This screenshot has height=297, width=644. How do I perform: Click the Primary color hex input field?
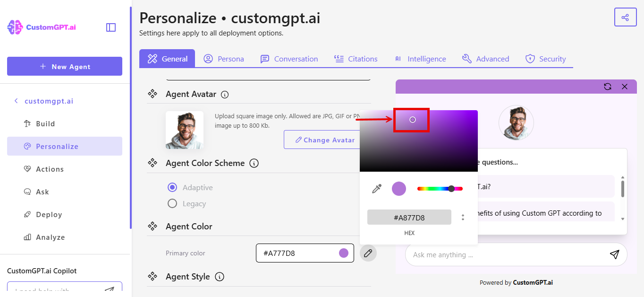click(305, 253)
